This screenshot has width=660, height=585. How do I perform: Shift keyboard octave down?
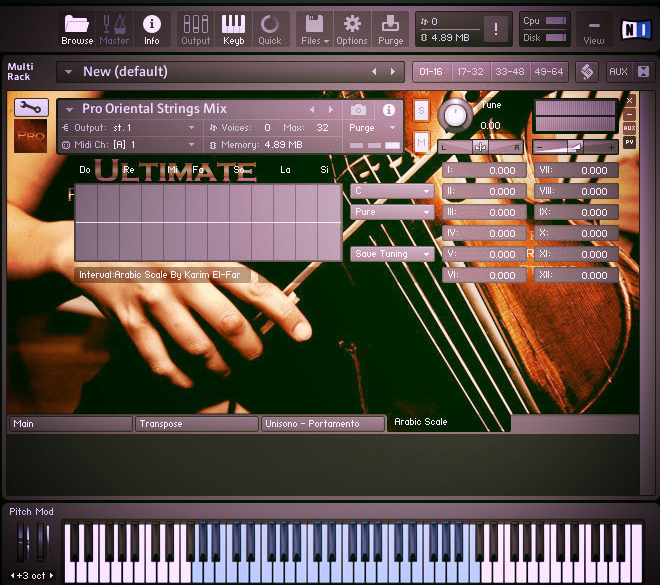click(x=12, y=575)
